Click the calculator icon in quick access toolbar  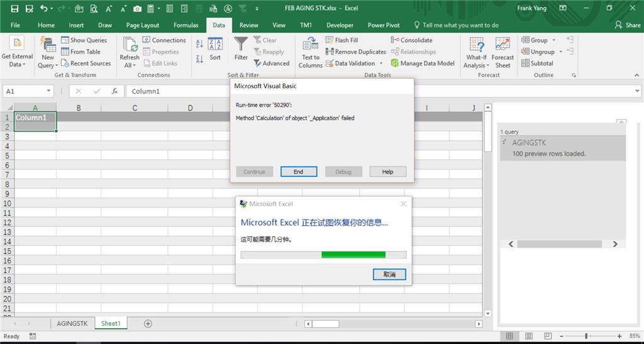click(151, 8)
